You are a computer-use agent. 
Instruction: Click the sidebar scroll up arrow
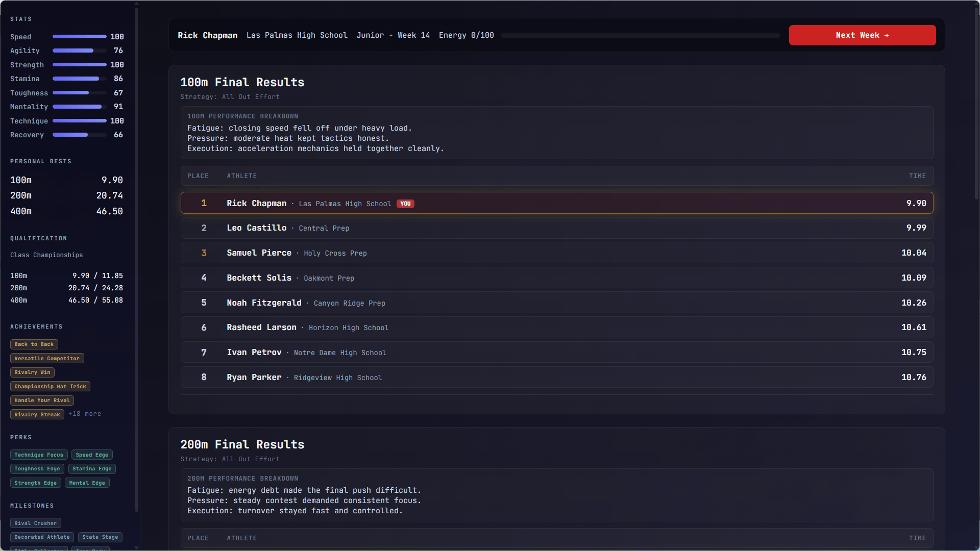click(x=136, y=4)
